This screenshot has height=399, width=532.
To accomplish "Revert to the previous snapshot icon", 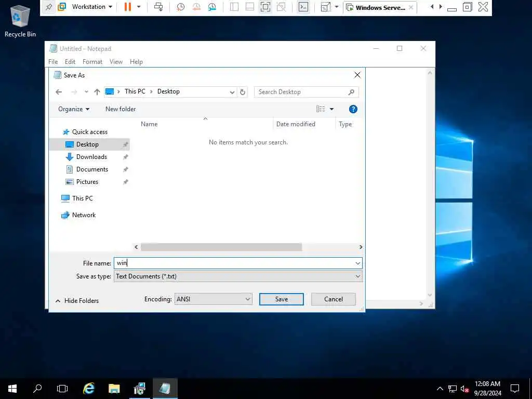I will (196, 7).
